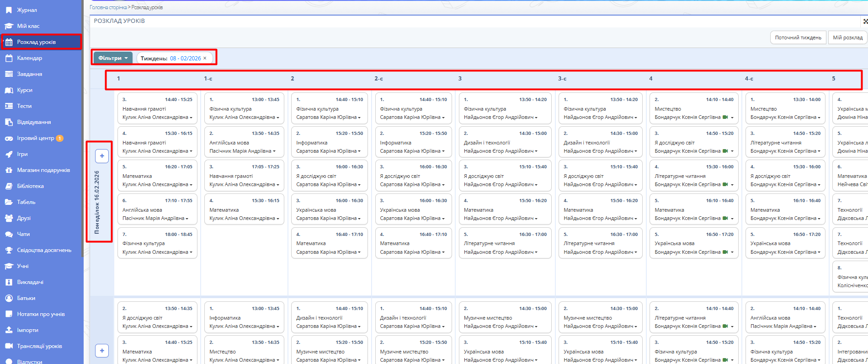Expand teacher dropdown for class 1-с Англійська мова

coord(274,151)
